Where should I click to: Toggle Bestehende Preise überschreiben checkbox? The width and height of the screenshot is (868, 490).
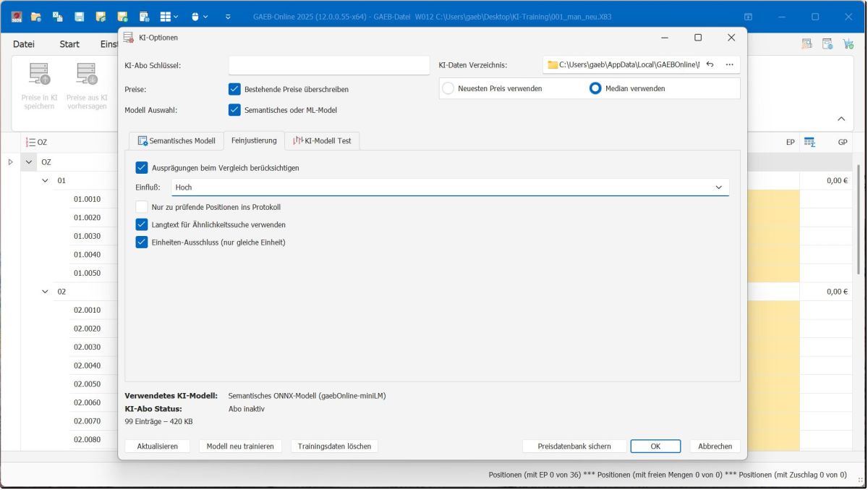pos(234,89)
